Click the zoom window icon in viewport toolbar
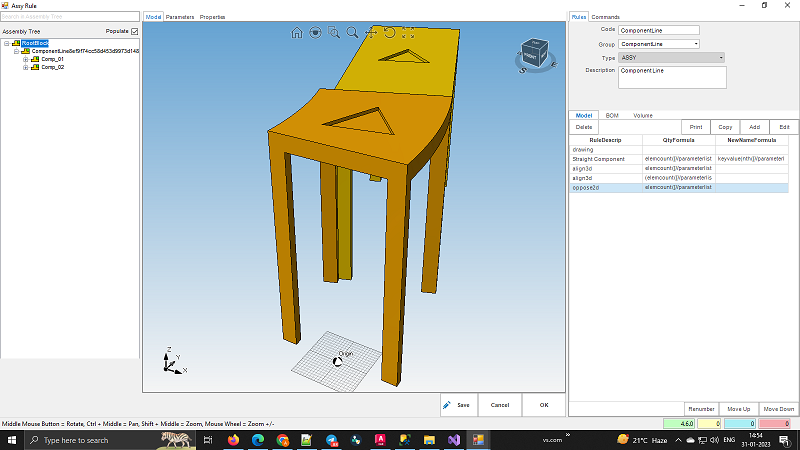800x450 pixels. [x=334, y=33]
